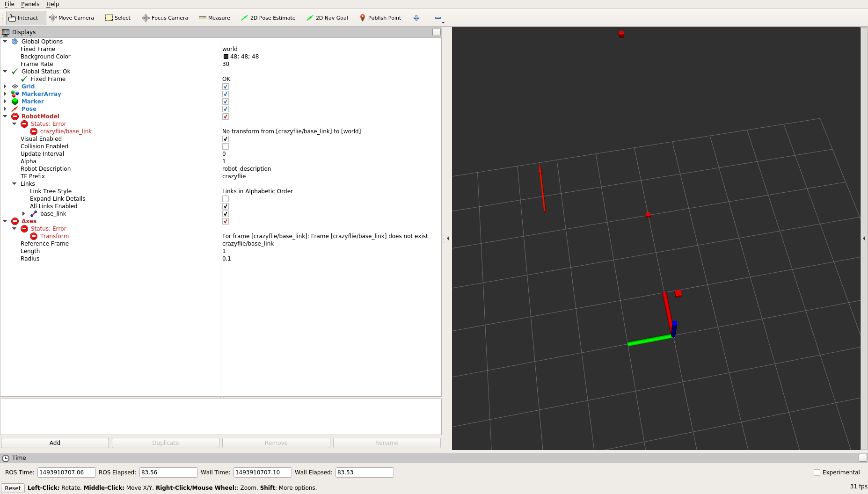868x494 pixels.
Task: Open the File menu
Action: click(x=9, y=4)
